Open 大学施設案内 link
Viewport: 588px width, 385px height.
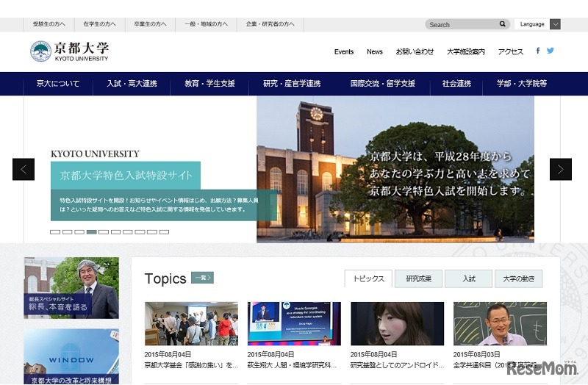point(466,51)
